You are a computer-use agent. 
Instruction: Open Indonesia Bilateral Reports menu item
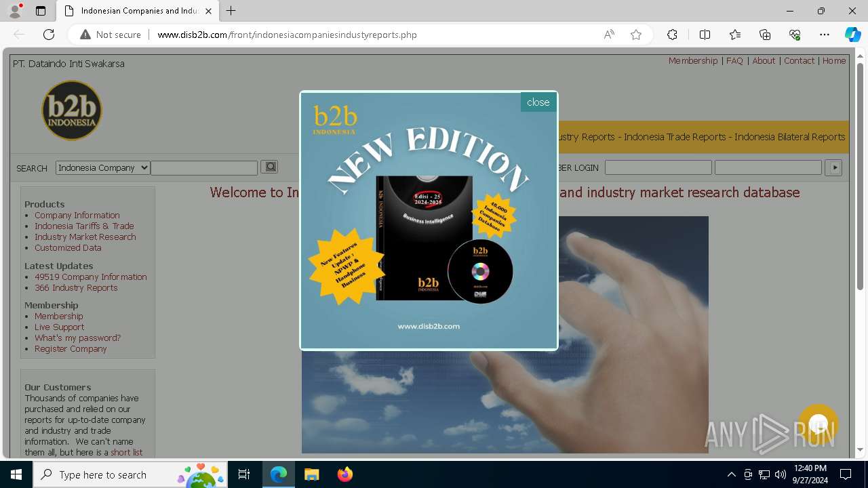tap(790, 137)
